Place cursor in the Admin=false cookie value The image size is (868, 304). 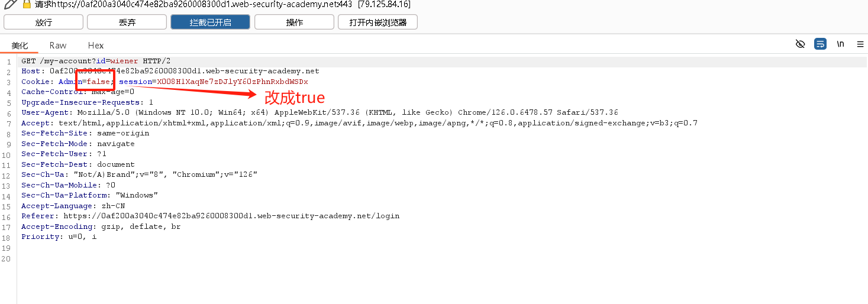tap(99, 82)
